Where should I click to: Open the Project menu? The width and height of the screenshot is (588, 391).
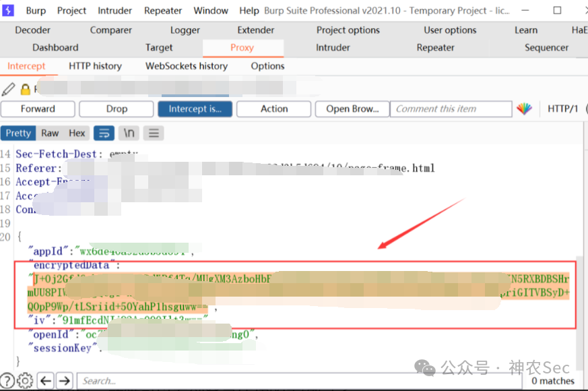pos(71,11)
